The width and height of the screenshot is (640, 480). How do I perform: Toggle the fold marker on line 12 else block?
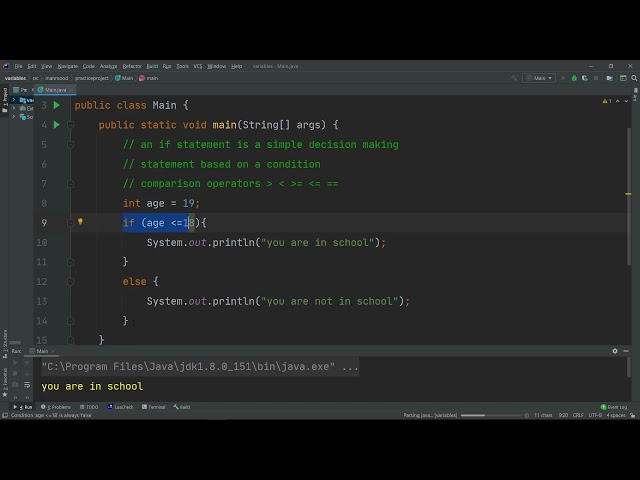point(70,282)
